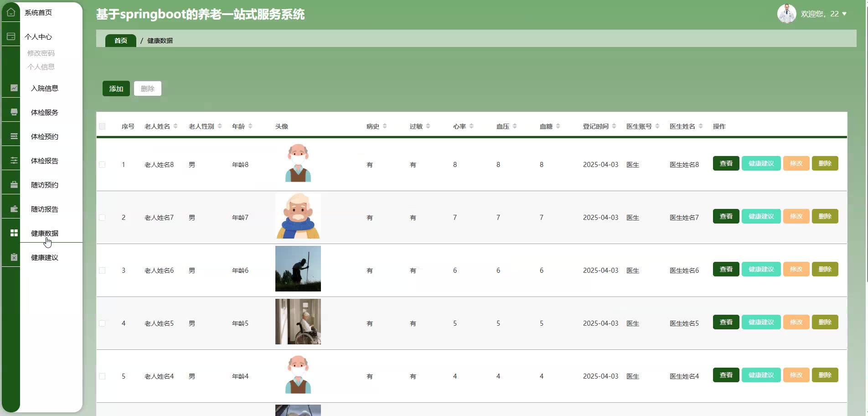Click the grid icon beside 健康数据

14,233
